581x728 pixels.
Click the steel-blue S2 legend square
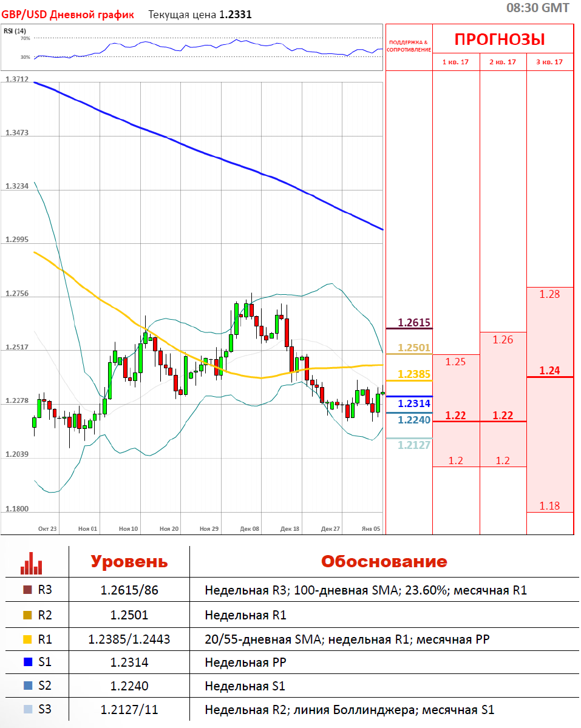27,686
